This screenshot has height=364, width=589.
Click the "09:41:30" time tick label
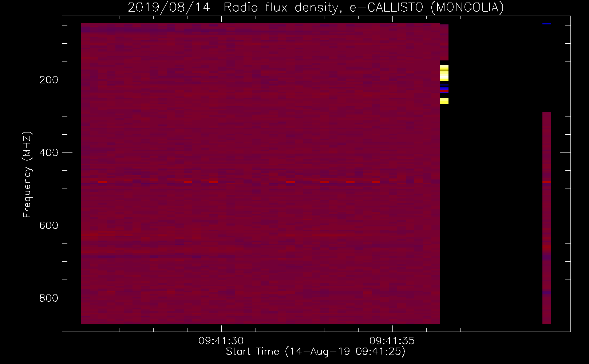point(221,341)
